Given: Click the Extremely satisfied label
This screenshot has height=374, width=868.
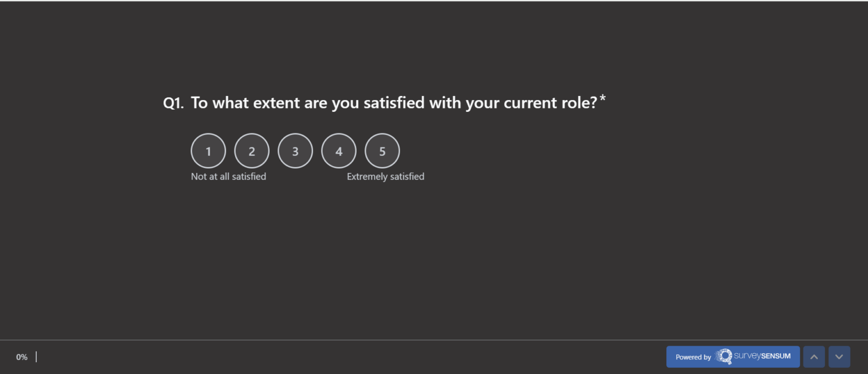Looking at the screenshot, I should pos(386,176).
